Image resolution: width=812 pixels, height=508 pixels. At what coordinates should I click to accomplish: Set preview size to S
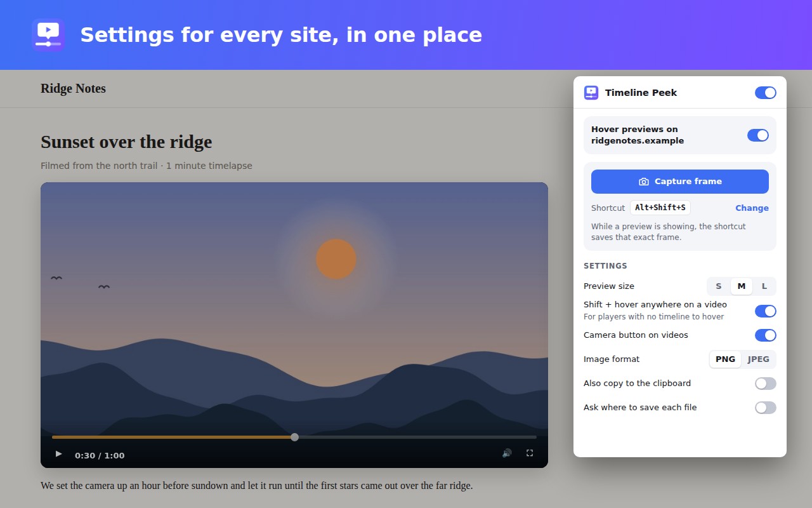click(719, 286)
